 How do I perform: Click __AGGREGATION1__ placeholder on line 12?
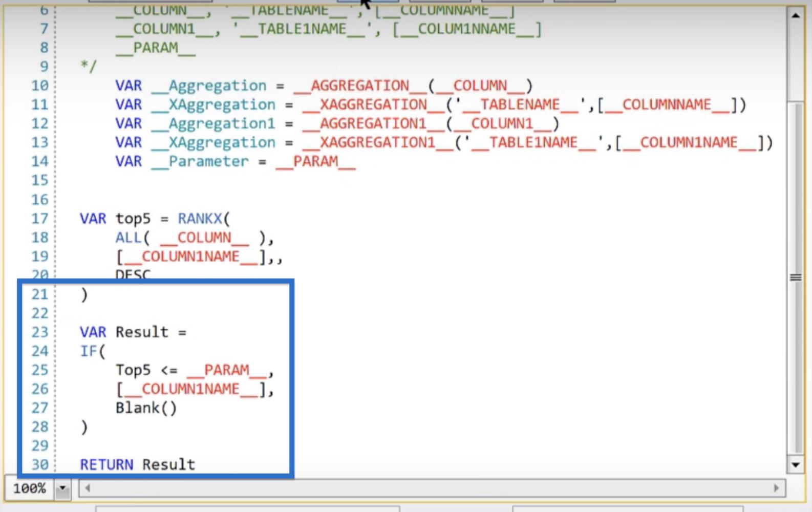click(x=373, y=124)
